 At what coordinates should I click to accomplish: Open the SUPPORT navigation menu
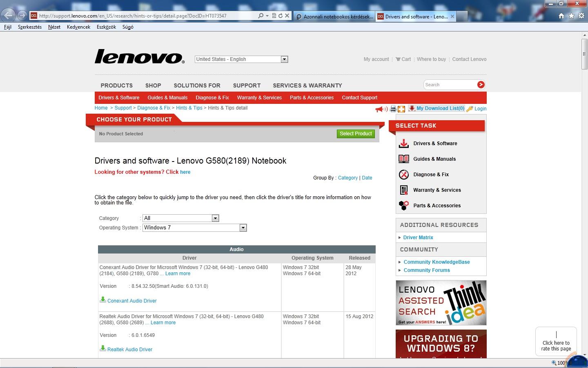[x=247, y=85]
